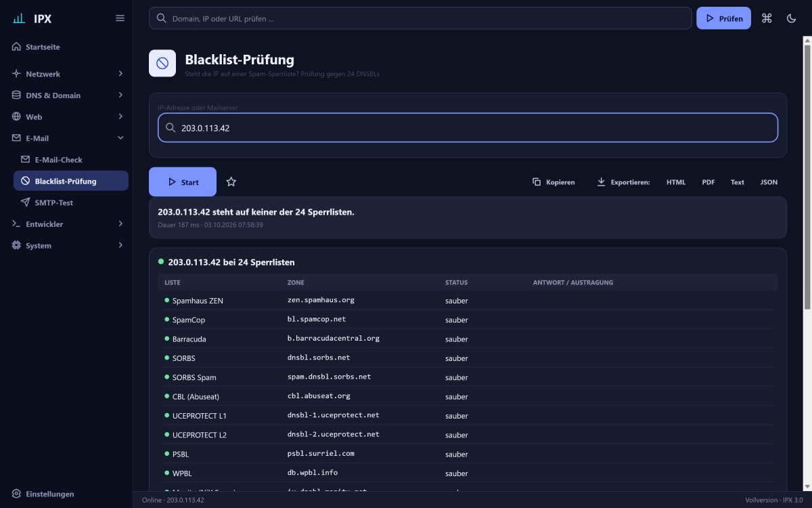Screen dimensions: 812x508
Task: Collapse sidebar with hamburger menu icon
Action: click(120, 18)
